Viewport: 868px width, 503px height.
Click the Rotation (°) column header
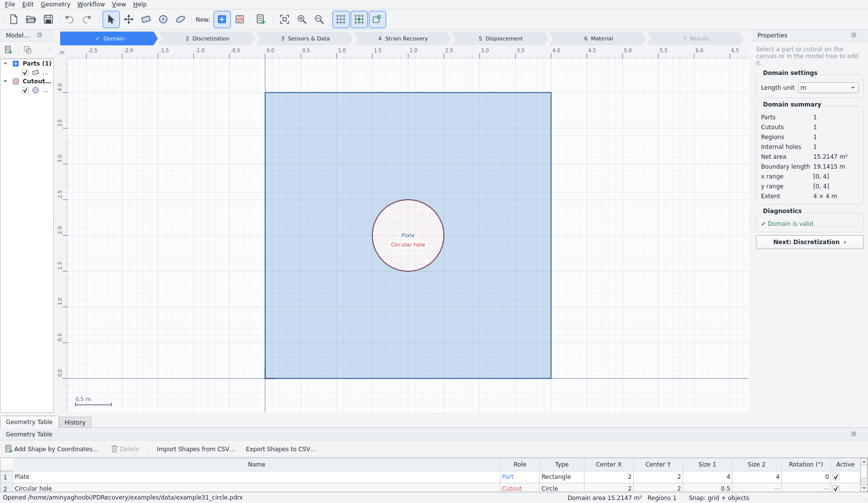click(x=806, y=465)
